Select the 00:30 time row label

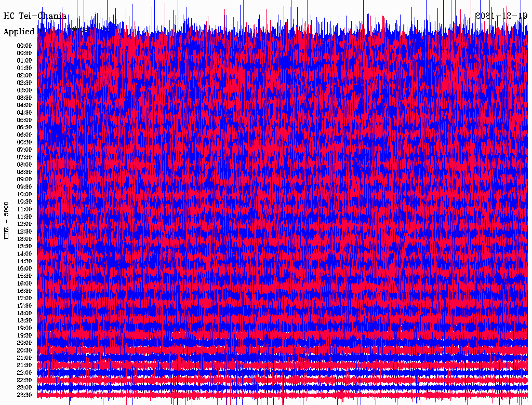pyautogui.click(x=24, y=53)
